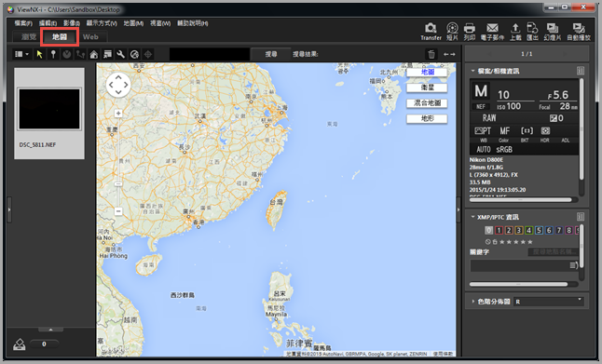Collapse the right panel side handle
Image resolution: width=602 pixels, height=364 pixels.
458,209
